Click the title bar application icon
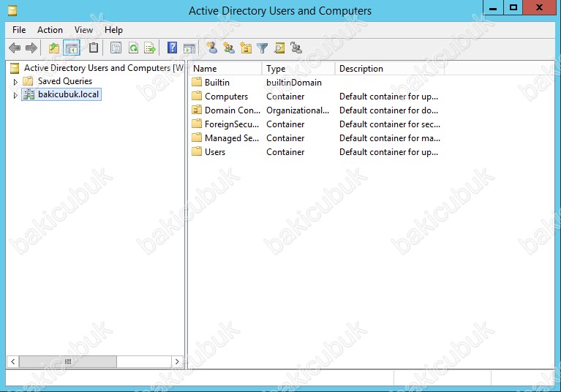 tap(12, 11)
